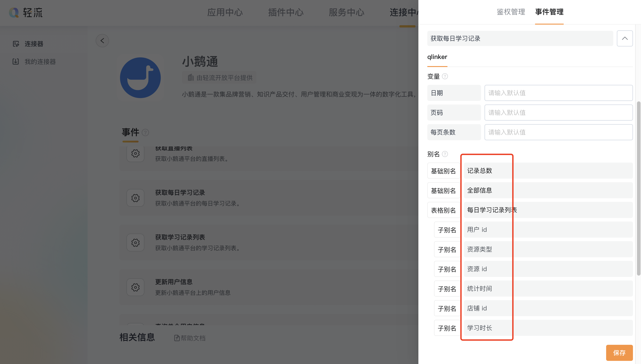Open the 更新用户信息 event card
Viewport: 641px width, 364px height.
tap(269, 287)
